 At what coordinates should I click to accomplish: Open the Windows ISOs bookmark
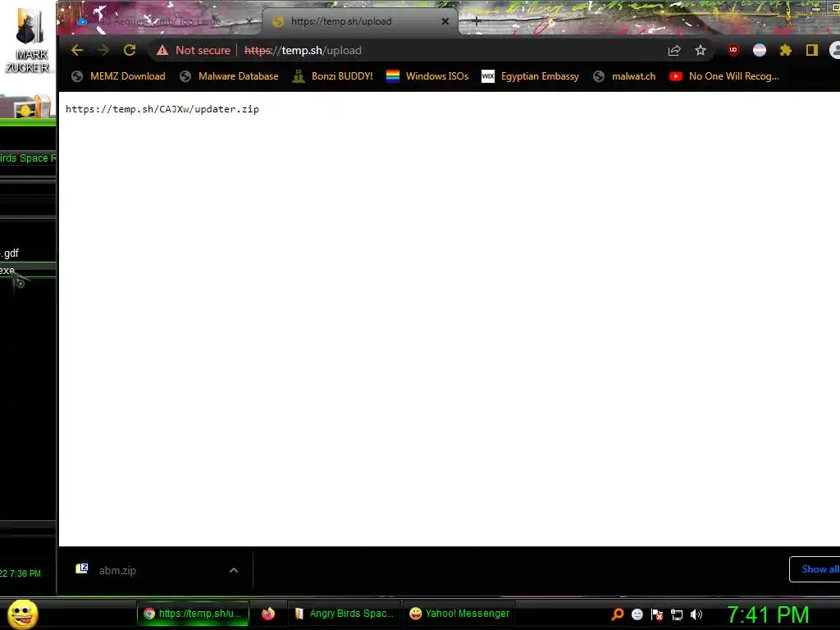tap(427, 76)
